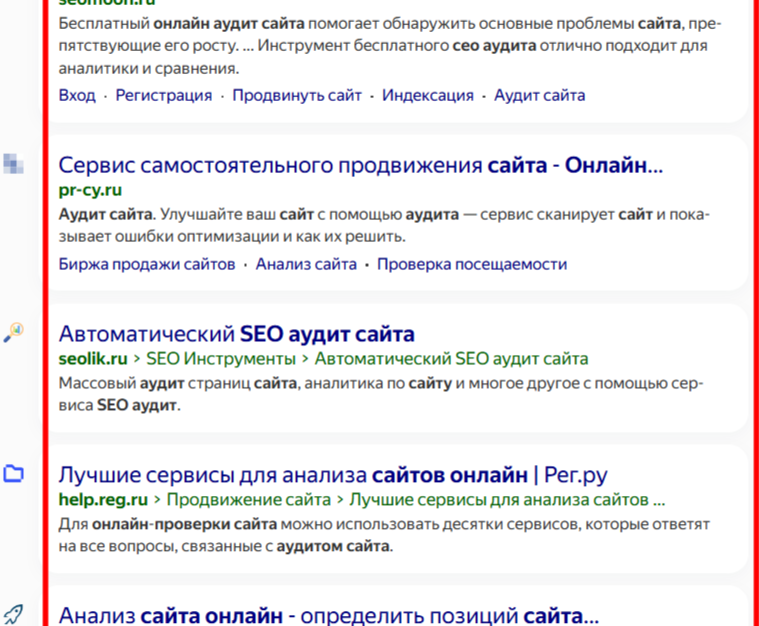Open the Индексация sitelink
This screenshot has width=759, height=626.
click(427, 95)
